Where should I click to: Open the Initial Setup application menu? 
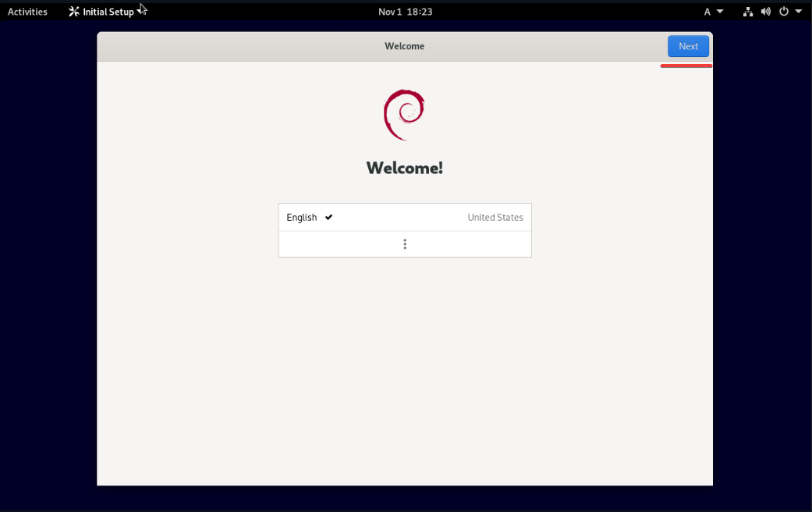108,12
